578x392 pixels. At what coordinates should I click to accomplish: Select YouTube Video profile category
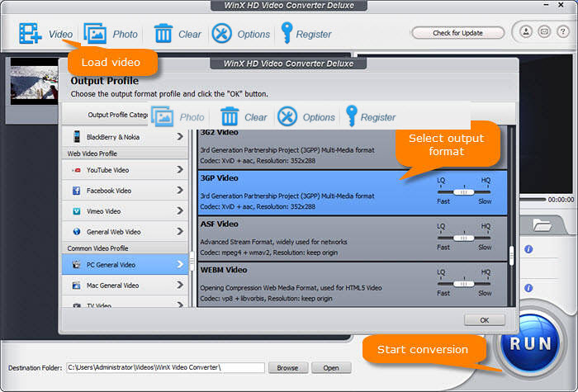coord(125,170)
